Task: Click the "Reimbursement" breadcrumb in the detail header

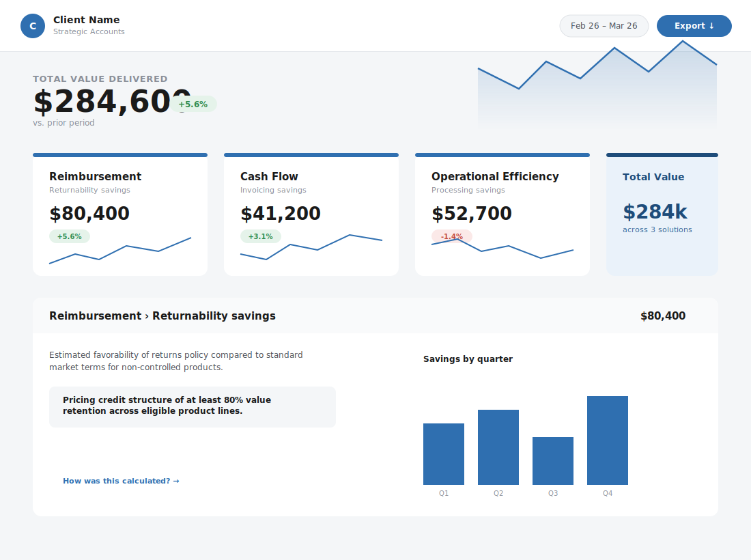Action: (x=96, y=316)
